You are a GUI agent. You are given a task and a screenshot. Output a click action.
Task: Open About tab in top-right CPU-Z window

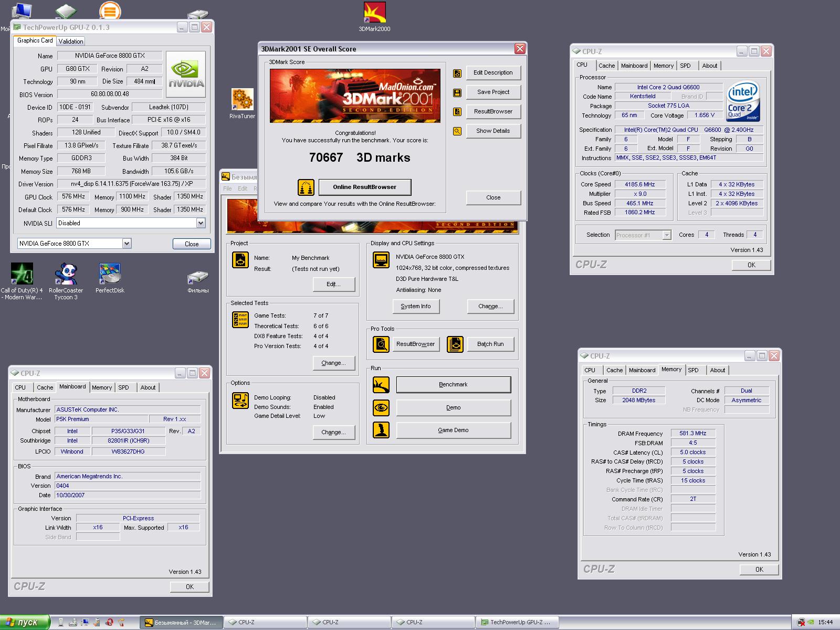pos(710,66)
